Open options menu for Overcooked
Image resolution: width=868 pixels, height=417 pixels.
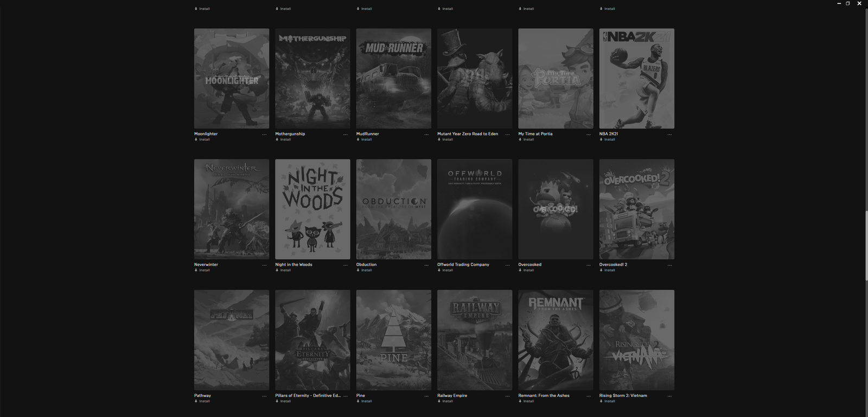[x=589, y=265]
